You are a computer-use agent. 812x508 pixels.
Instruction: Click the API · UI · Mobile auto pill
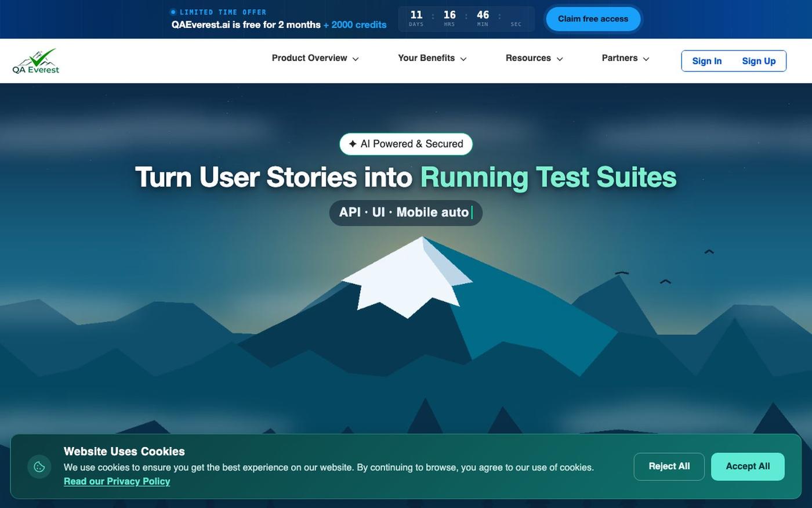coord(406,212)
